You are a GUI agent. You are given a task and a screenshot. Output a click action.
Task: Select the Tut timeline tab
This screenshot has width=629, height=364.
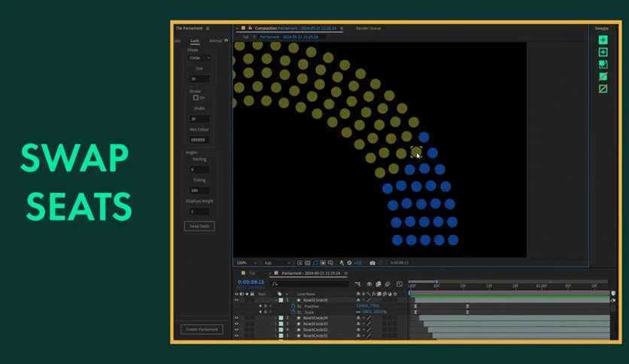pyautogui.click(x=252, y=274)
